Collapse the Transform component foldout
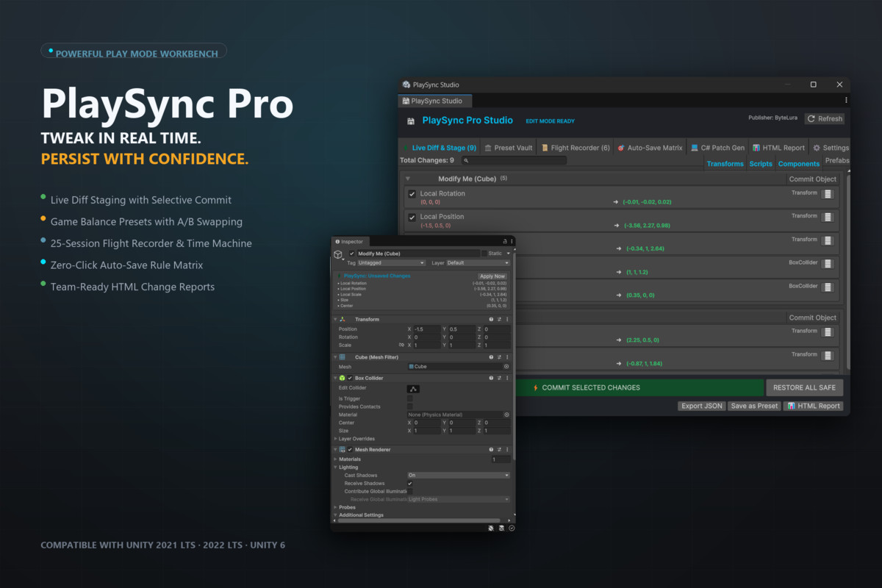Image resolution: width=882 pixels, height=588 pixels. pyautogui.click(x=336, y=320)
